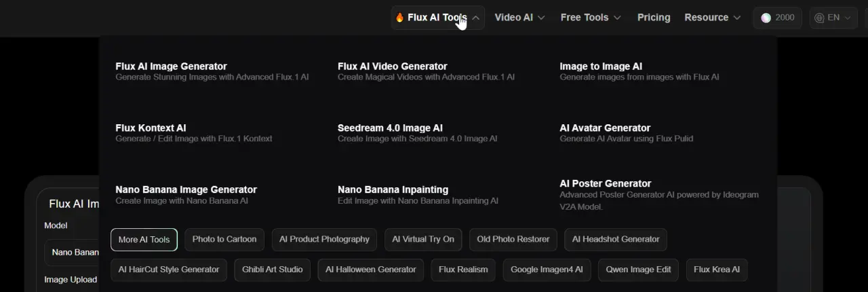
Task: Open Qwen Image Edit
Action: (638, 270)
